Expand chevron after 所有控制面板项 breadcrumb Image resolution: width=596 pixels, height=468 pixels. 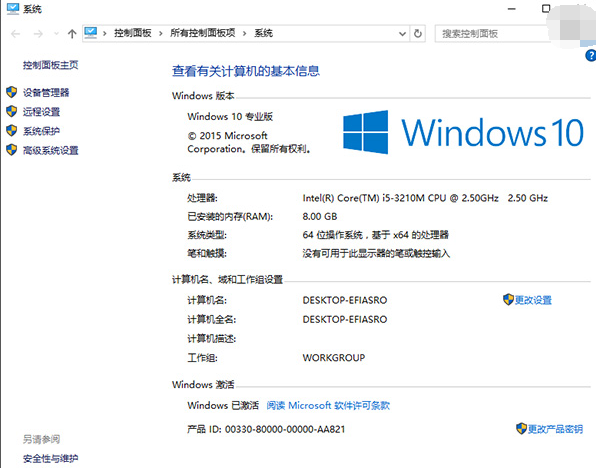[x=244, y=34]
